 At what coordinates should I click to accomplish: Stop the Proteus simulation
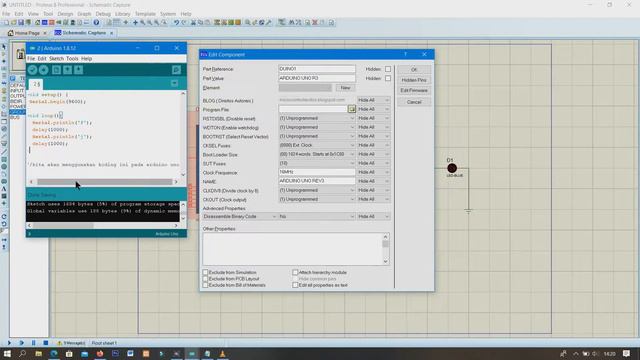coord(46,343)
